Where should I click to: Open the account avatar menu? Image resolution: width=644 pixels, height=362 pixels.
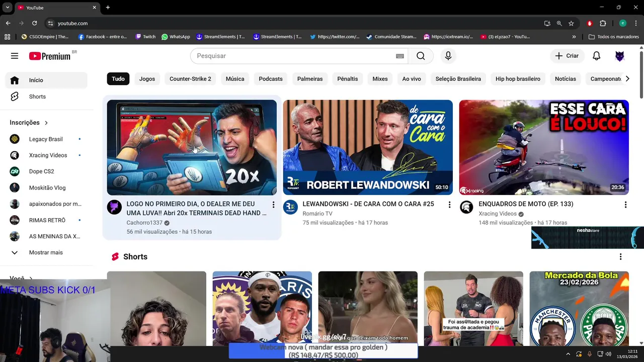620,56
